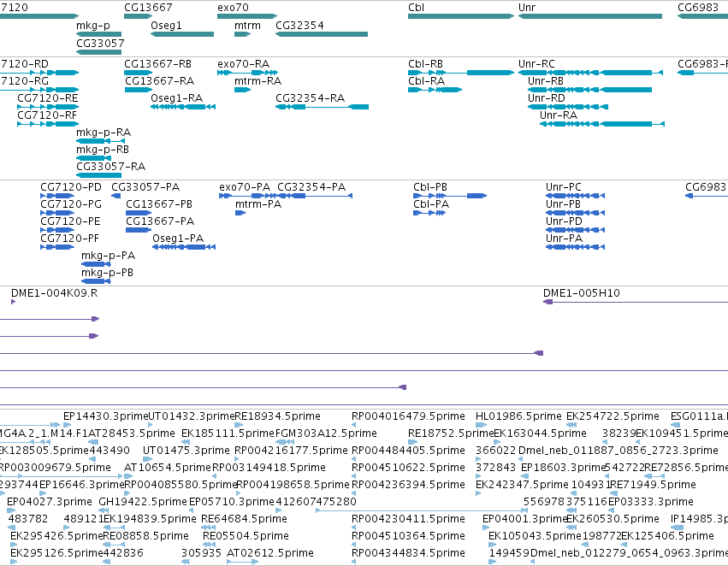The width and height of the screenshot is (728, 566).
Task: Open transcript label CG7120-RF
Action: pos(47,115)
